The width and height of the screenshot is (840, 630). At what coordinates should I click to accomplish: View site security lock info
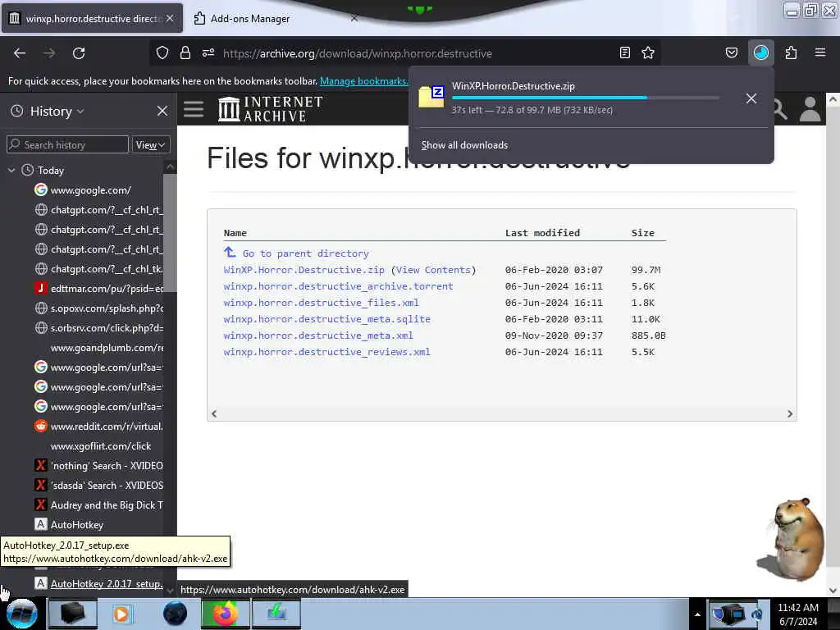point(185,52)
